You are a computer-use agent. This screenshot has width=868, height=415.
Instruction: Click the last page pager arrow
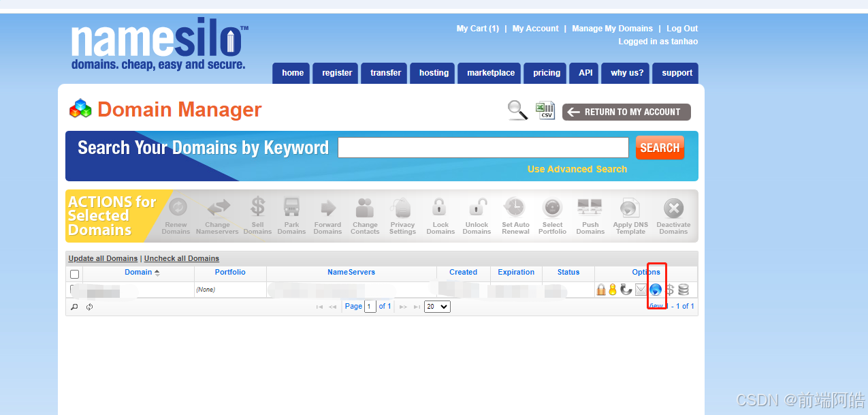point(417,307)
